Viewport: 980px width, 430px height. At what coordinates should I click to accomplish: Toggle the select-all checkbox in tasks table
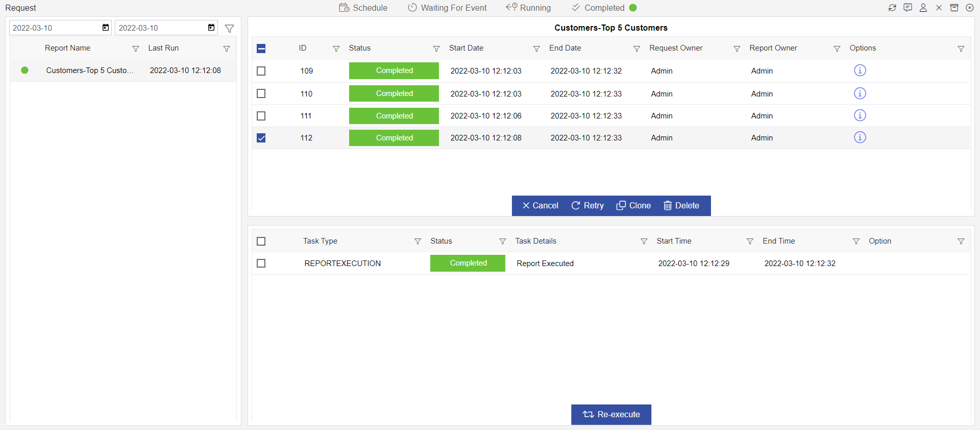coord(261,241)
